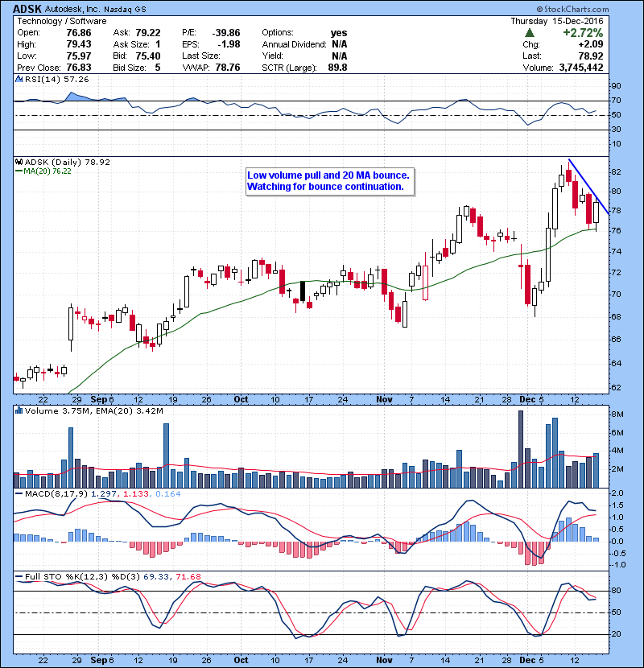Click the RSI indicator panel icon
644x668 pixels.
(x=19, y=79)
